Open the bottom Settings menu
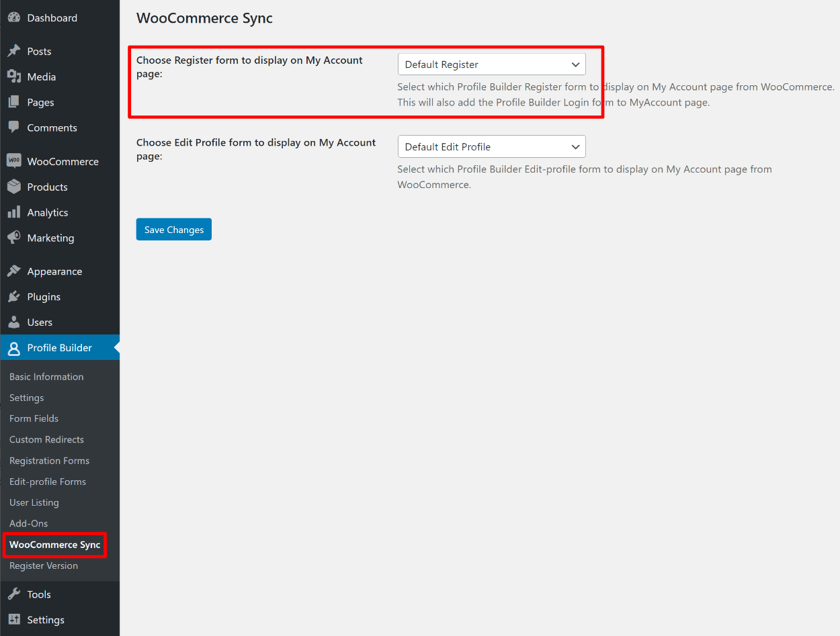The width and height of the screenshot is (840, 636). point(60,620)
